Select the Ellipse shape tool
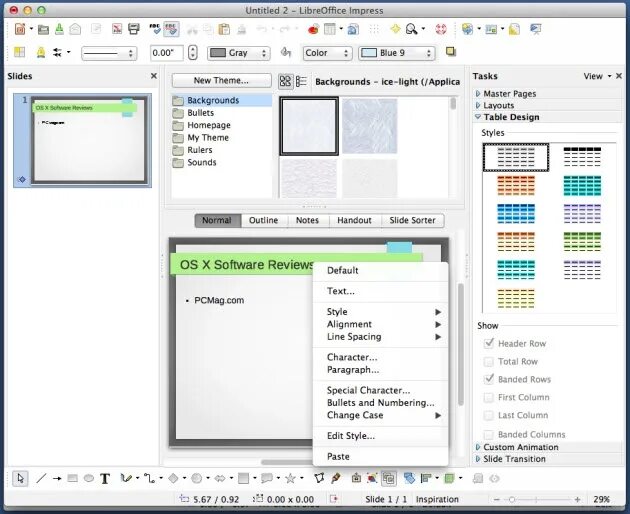Viewport: 630px width, 514px height. pos(89,478)
